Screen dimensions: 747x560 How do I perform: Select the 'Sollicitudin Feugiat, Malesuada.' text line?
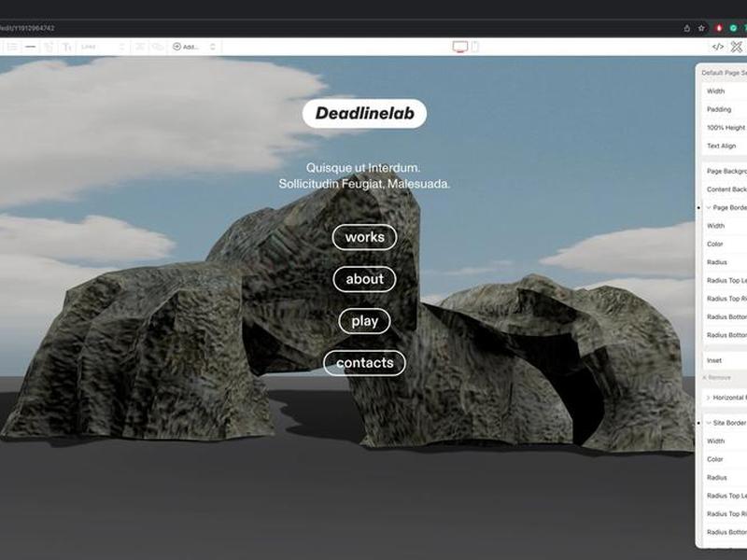click(364, 184)
